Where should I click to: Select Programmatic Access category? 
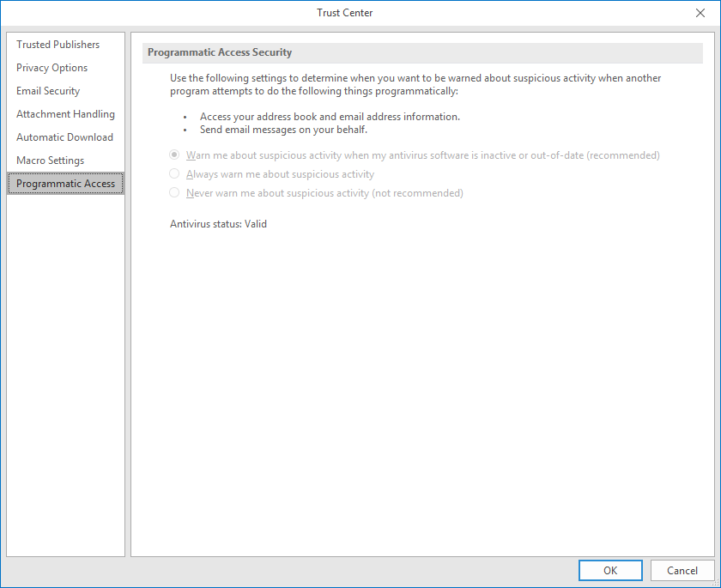tap(66, 184)
